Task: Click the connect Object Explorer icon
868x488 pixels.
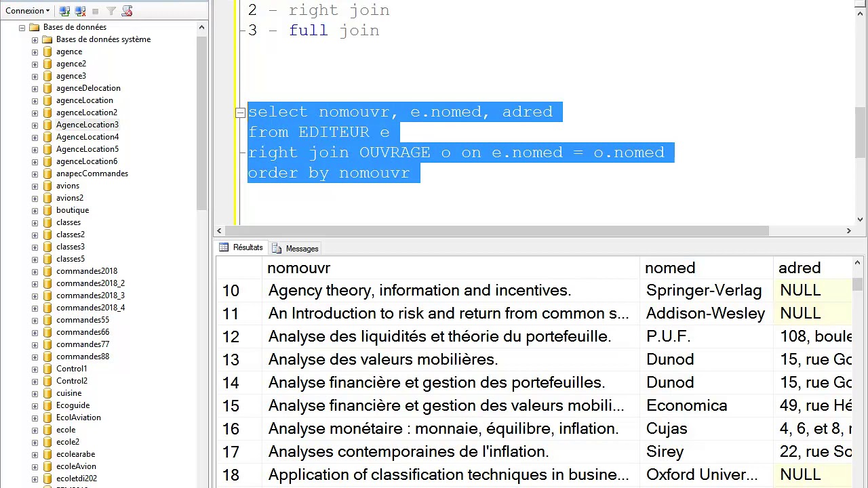Action: [64, 11]
